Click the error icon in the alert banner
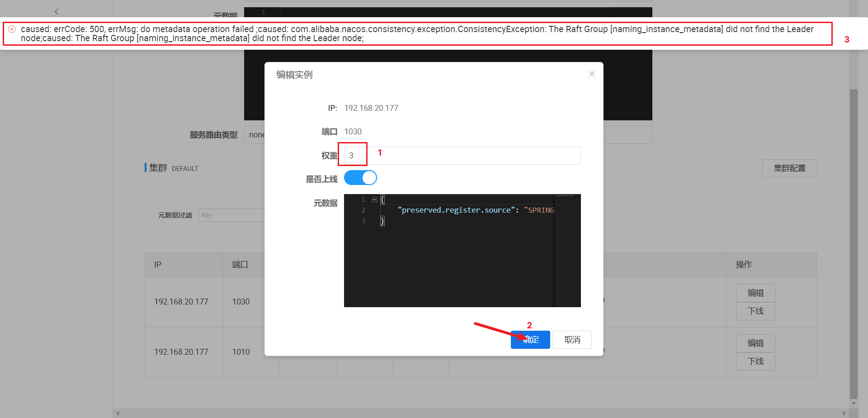Screen dimensions: 868x418 click(x=12, y=29)
